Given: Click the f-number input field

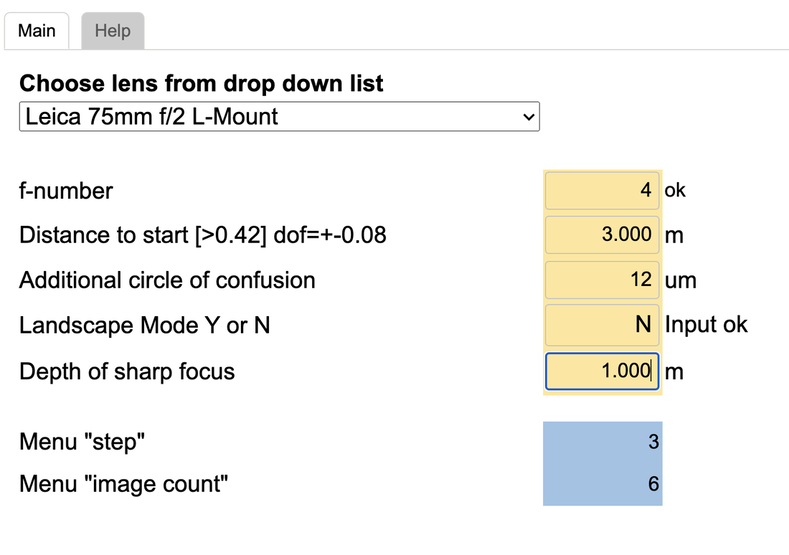Looking at the screenshot, I should [x=602, y=190].
